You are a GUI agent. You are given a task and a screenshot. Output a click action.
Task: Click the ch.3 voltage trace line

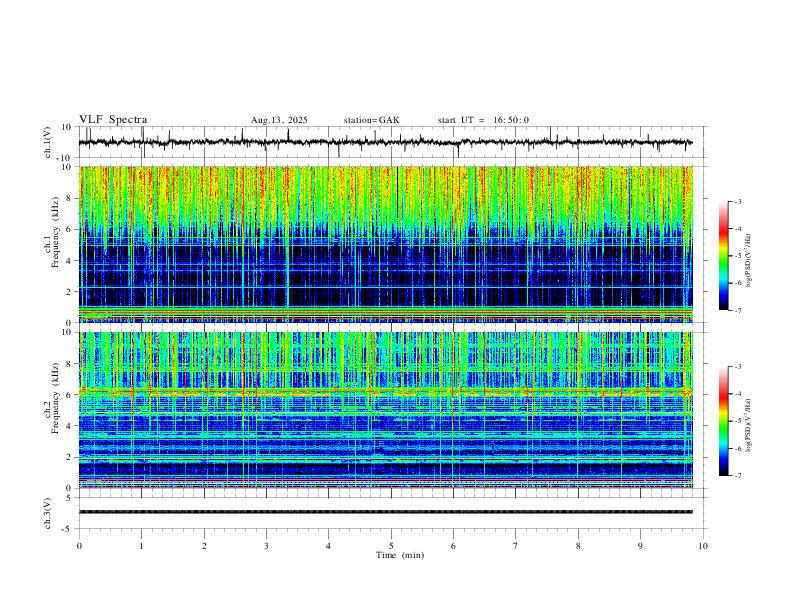[386, 512]
